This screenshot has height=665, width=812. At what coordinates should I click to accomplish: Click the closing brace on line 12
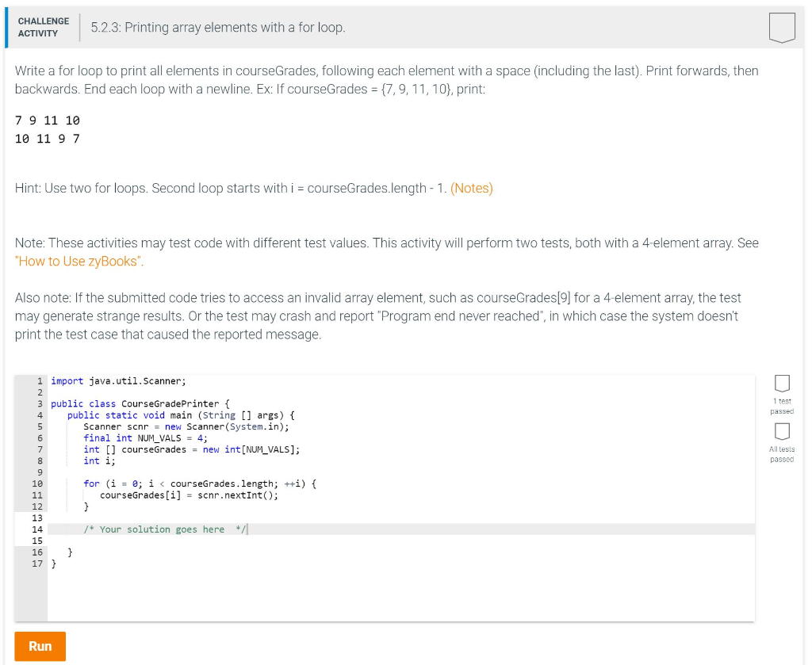(86, 506)
